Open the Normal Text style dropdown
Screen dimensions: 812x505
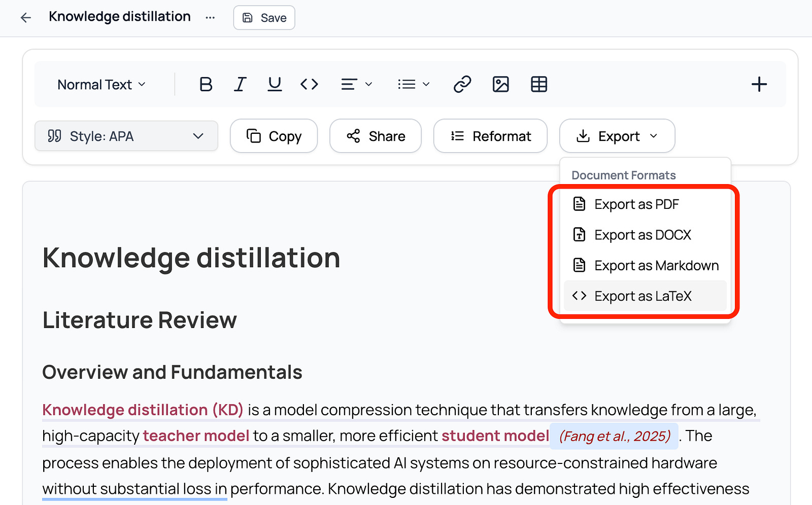tap(101, 85)
